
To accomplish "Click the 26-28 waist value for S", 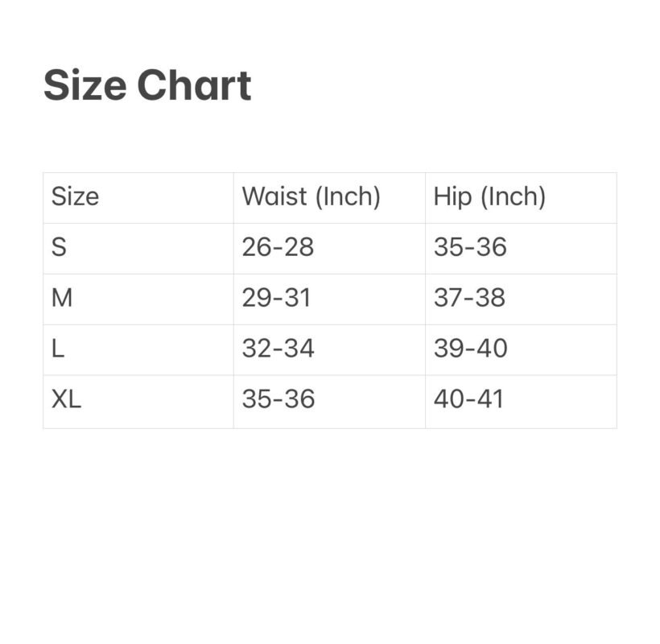I will [278, 247].
